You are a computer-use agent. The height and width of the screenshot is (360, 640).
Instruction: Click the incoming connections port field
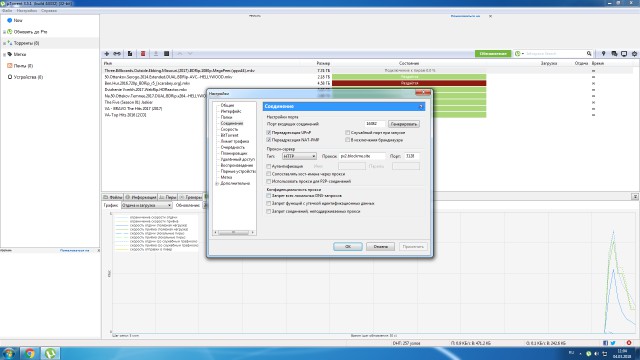374,124
